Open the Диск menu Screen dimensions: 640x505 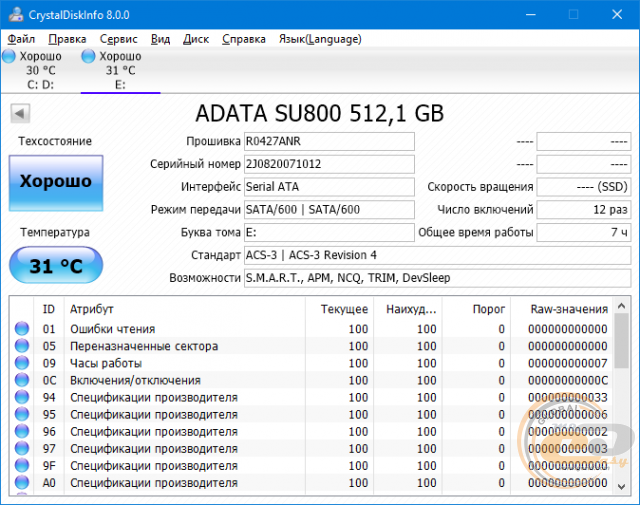tap(196, 39)
